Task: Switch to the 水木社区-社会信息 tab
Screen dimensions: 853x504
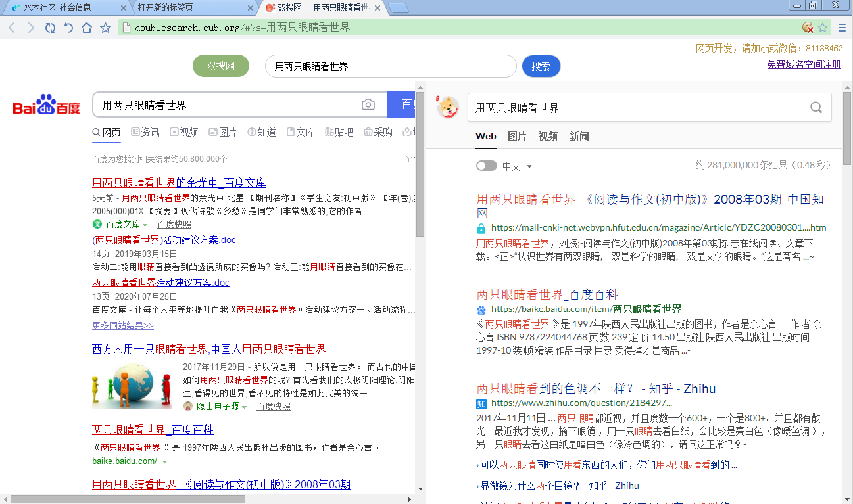Action: tap(64, 8)
